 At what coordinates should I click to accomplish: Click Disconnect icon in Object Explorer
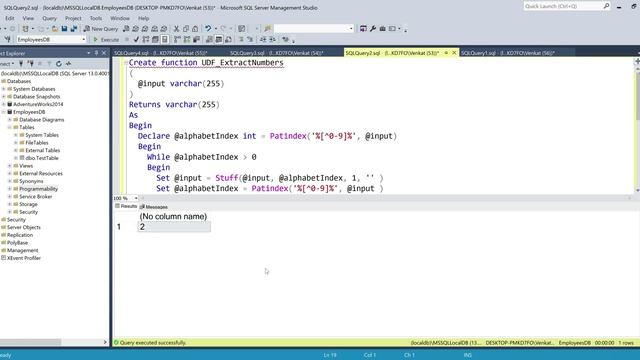(30, 64)
